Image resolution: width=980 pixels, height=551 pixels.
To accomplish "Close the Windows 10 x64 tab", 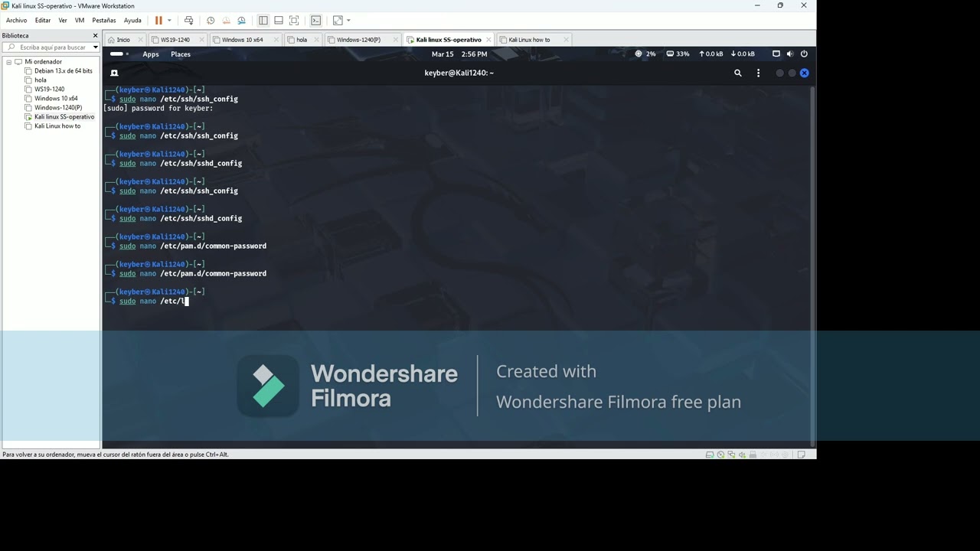I will click(x=276, y=40).
